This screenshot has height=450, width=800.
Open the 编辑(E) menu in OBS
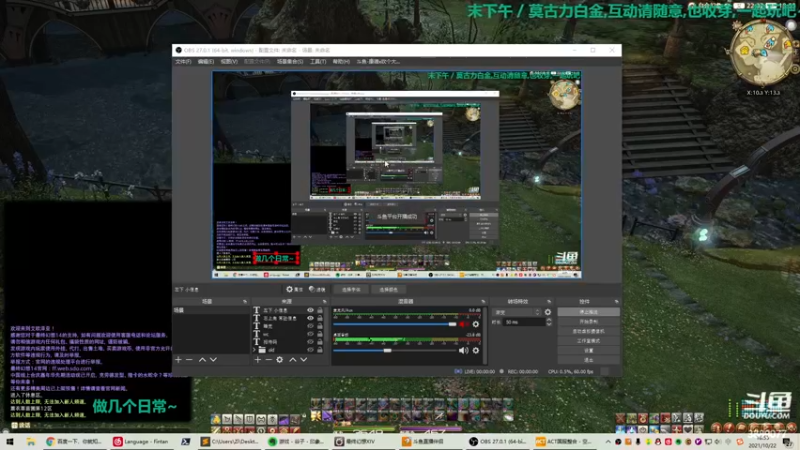point(206,62)
